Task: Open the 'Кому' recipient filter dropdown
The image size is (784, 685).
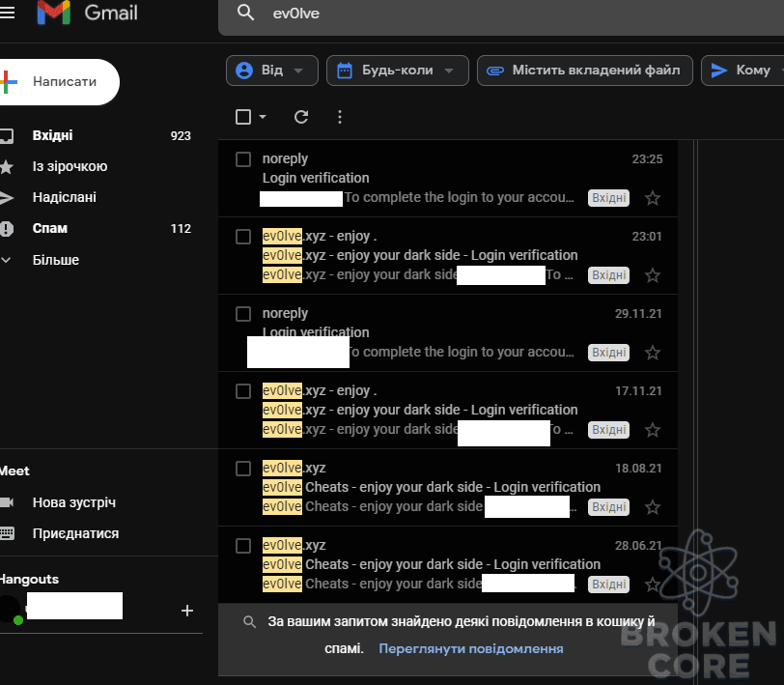Action: (743, 71)
